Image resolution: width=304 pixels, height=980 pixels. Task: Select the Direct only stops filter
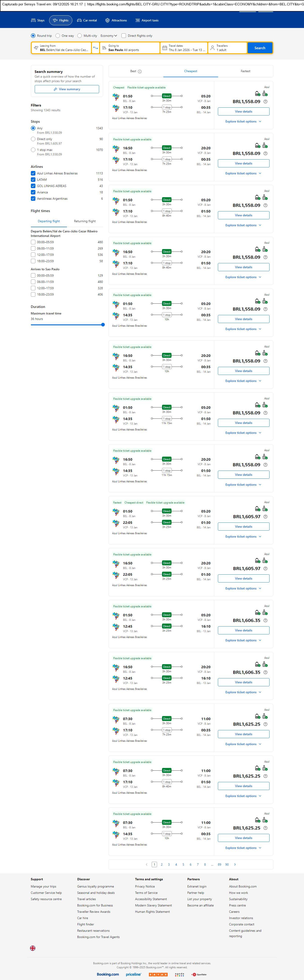tap(33, 139)
